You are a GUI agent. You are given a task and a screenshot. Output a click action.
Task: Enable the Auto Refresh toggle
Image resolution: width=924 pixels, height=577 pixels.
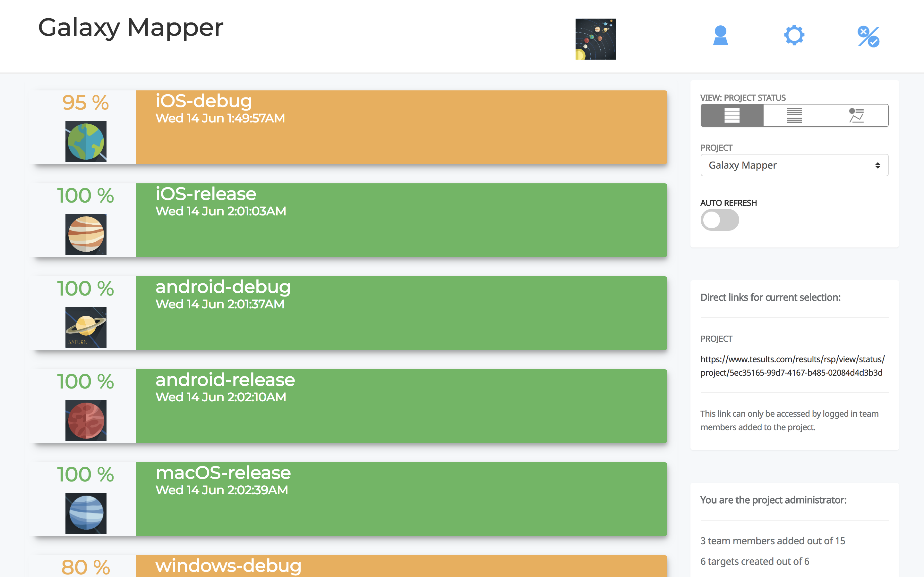(x=719, y=220)
